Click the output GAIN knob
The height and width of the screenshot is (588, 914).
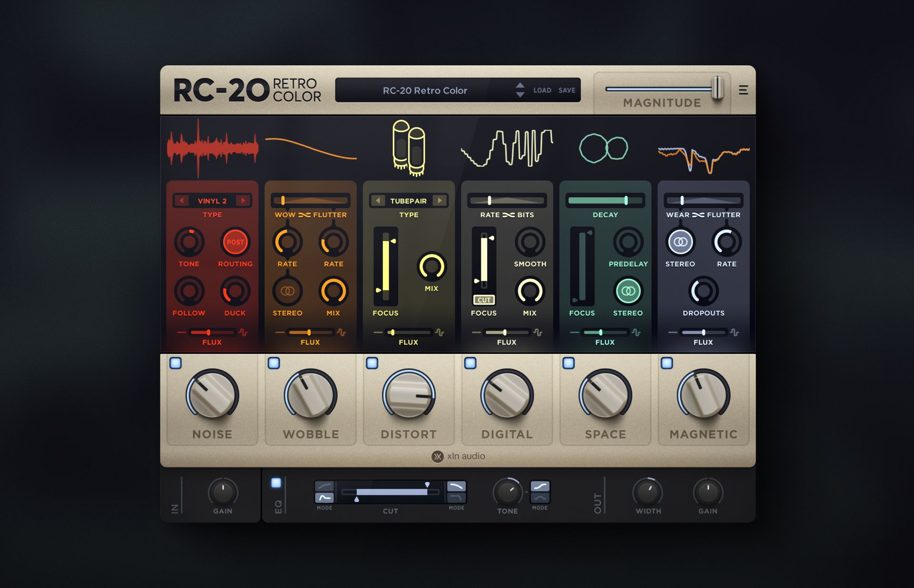pos(708,492)
